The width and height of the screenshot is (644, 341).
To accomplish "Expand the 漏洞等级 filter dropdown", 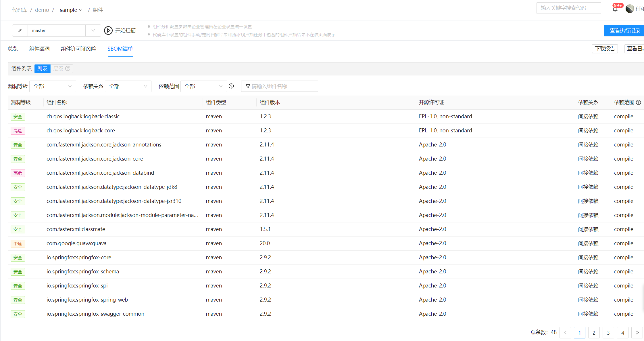I will [53, 86].
